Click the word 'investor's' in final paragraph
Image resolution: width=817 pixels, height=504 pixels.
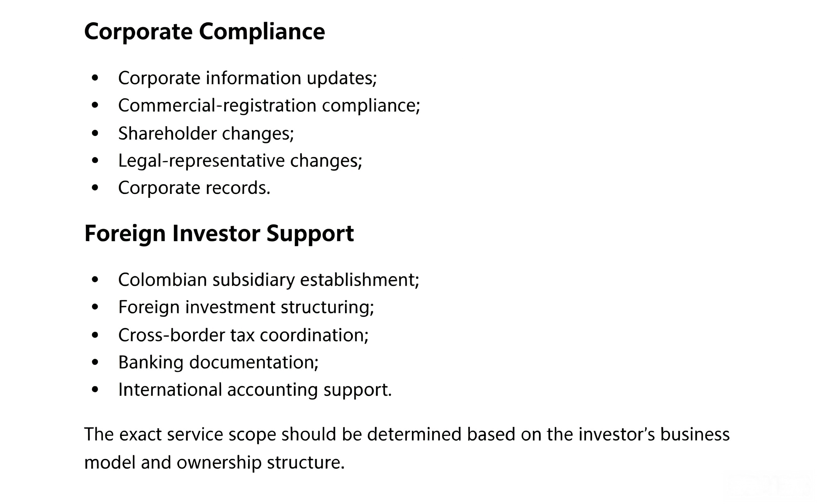(x=617, y=434)
